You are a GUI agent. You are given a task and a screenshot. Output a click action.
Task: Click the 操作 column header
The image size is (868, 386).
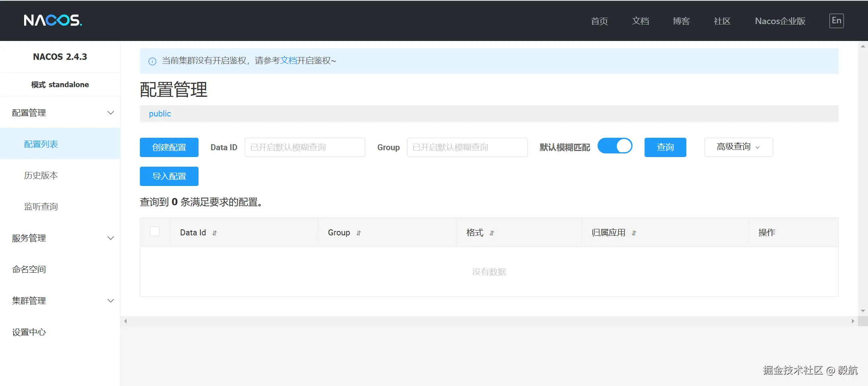click(x=767, y=233)
